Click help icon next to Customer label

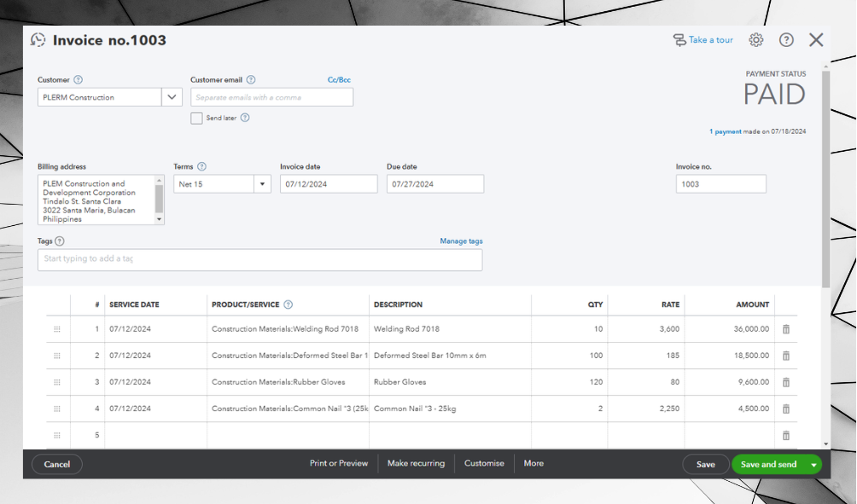[79, 79]
